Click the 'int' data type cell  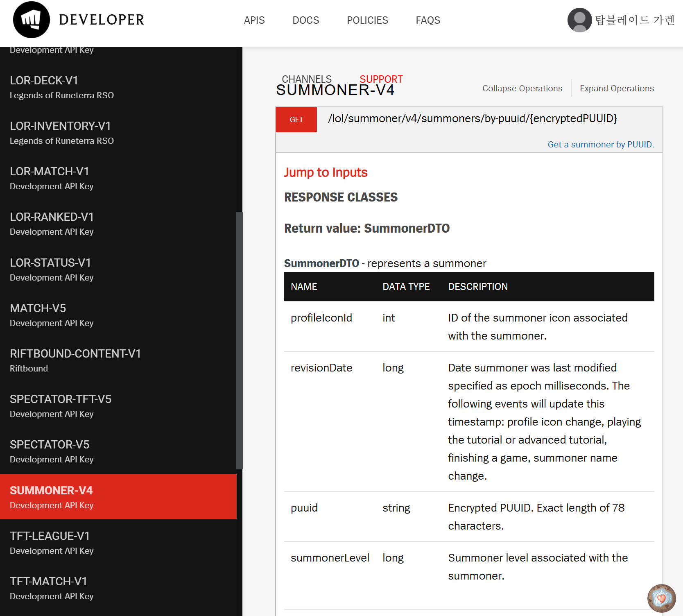[389, 318]
